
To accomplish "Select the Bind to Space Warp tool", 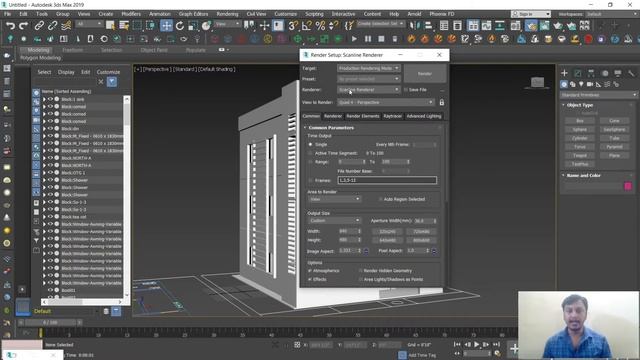I will coord(66,26).
